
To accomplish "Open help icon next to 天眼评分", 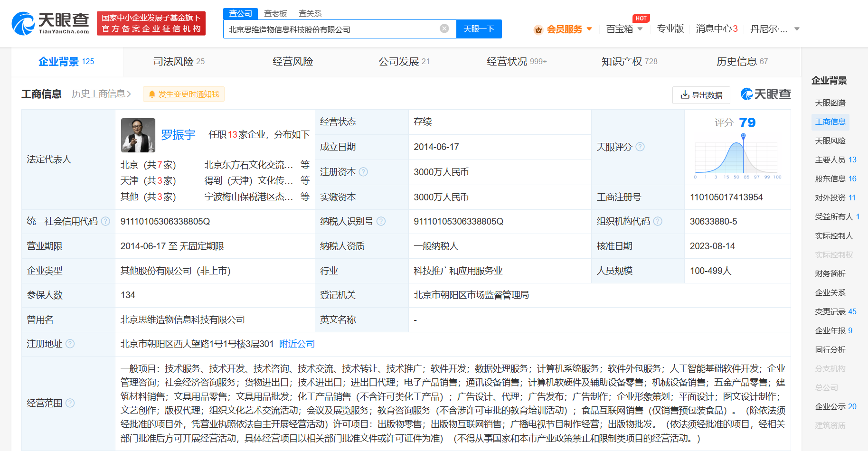I will 640,147.
